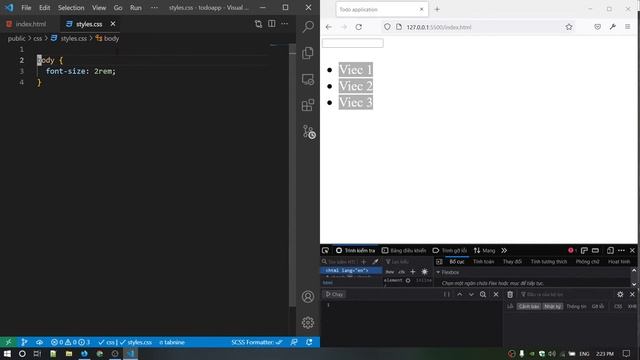Open Accounts icon in VS Code
The height and width of the screenshot is (360, 640).
[x=308, y=296]
